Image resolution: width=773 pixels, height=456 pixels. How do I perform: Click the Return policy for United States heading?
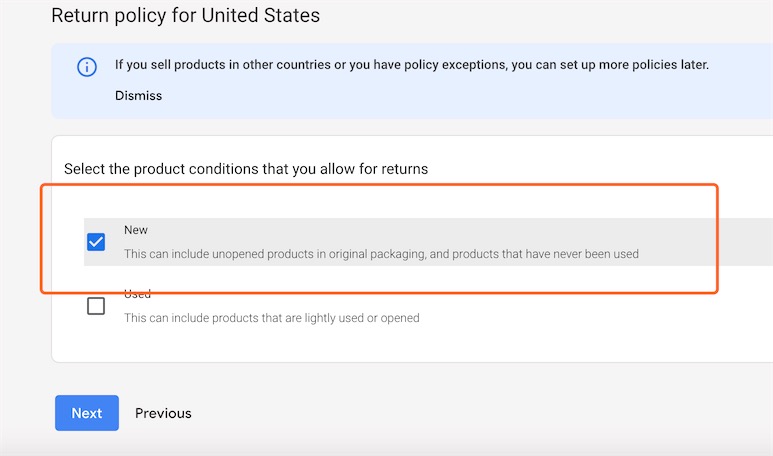(x=185, y=15)
